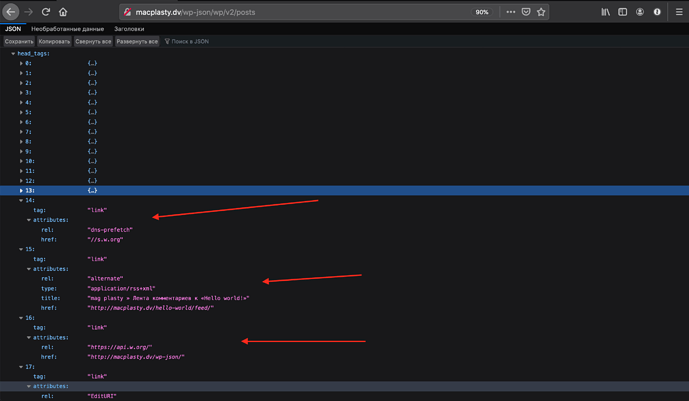Image resolution: width=689 pixels, height=401 pixels.
Task: Expand item 8 in head_tags
Action: (x=21, y=141)
